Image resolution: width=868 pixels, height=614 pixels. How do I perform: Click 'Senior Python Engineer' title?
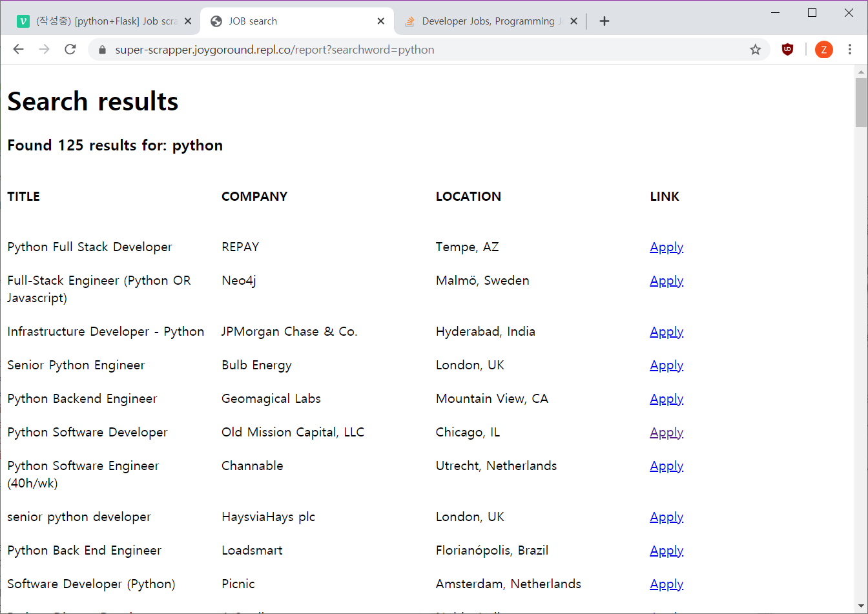point(76,365)
